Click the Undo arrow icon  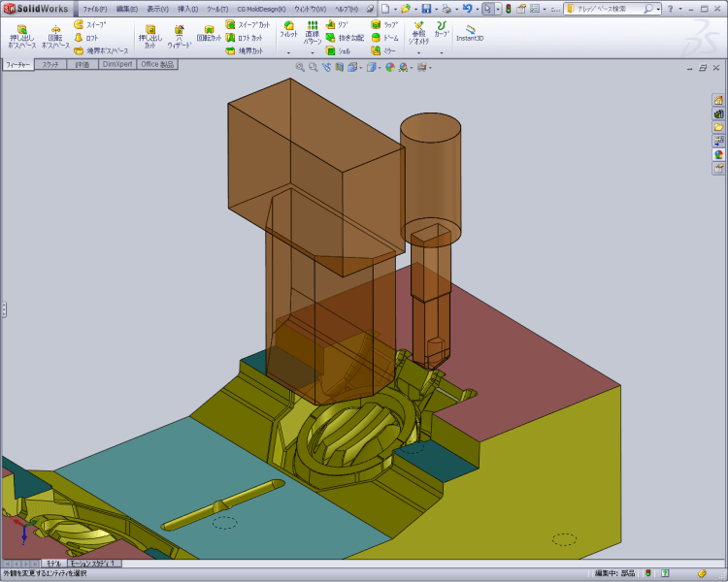468,9
